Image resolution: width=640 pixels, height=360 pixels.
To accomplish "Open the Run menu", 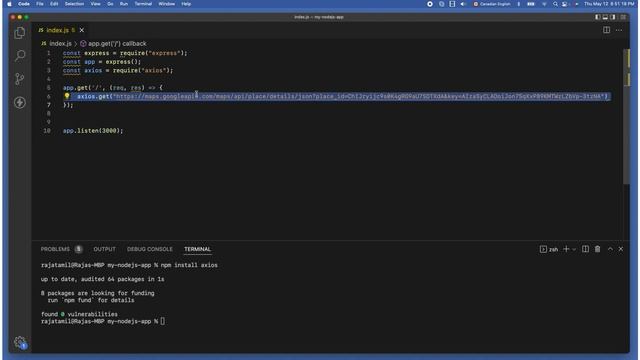I will tap(124, 4).
